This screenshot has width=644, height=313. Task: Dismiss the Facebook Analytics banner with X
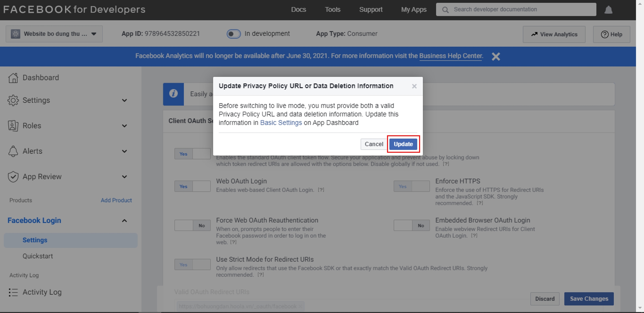point(496,56)
